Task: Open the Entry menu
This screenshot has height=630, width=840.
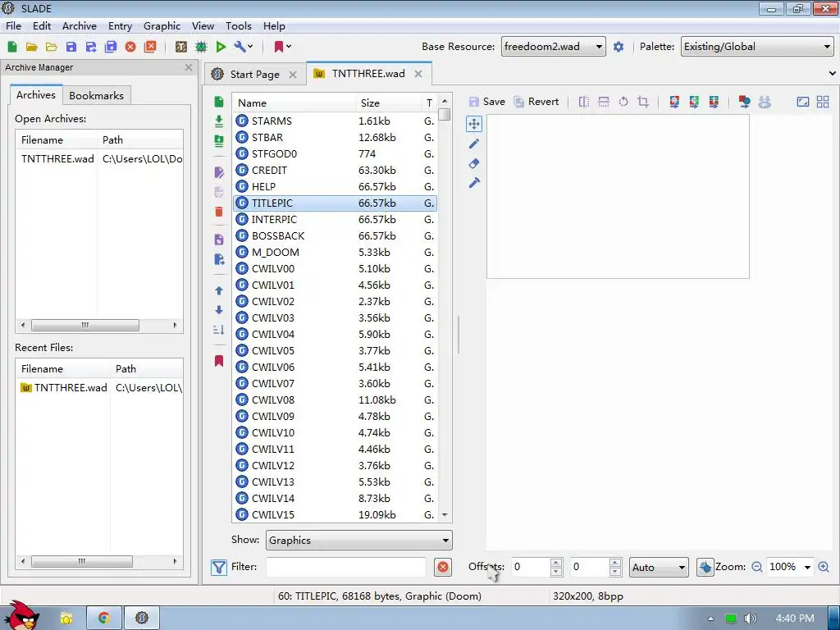Action: tap(120, 25)
